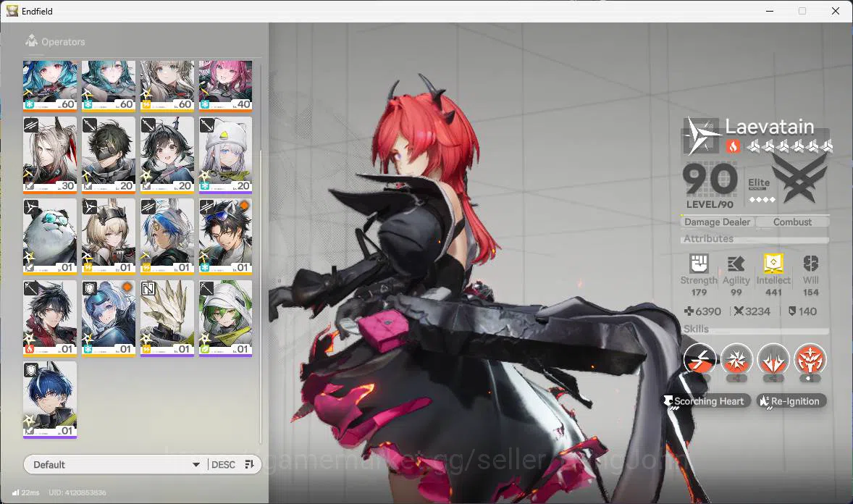
Task: Click the Combust tag
Action: coord(793,222)
